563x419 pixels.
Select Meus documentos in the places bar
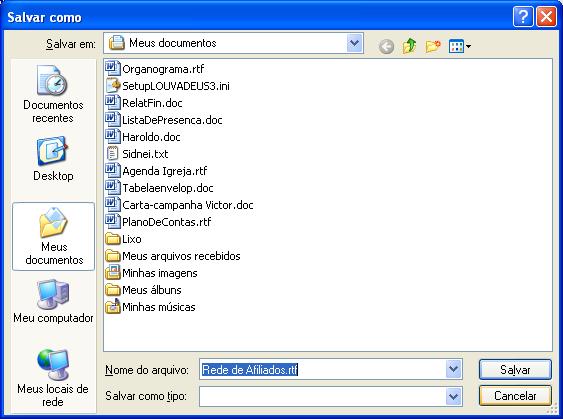click(53, 236)
